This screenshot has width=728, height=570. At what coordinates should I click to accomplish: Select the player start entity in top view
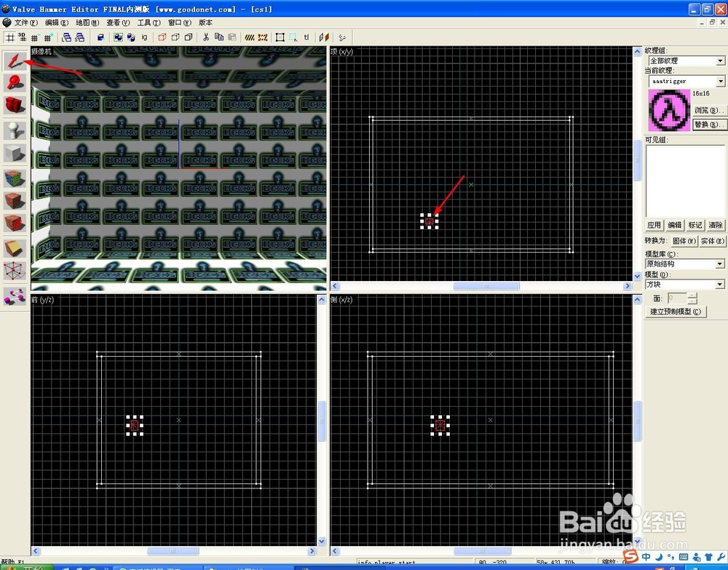click(430, 221)
